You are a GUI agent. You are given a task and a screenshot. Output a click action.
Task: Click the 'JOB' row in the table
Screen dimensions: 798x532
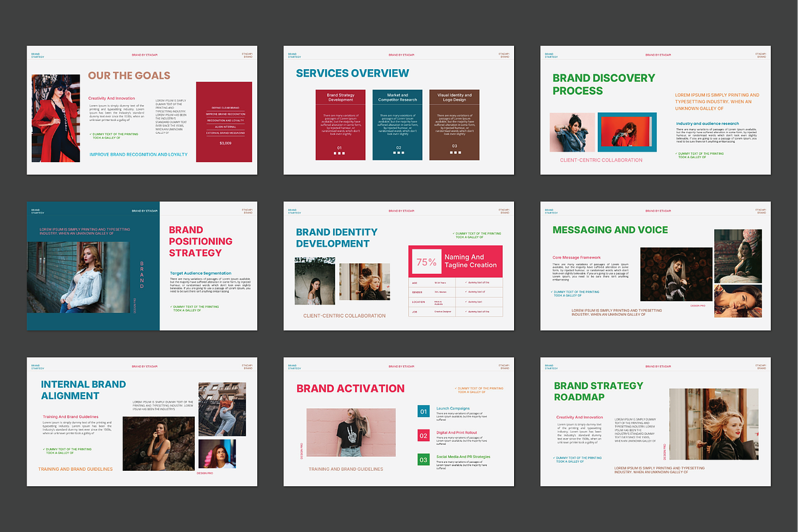[x=456, y=311]
